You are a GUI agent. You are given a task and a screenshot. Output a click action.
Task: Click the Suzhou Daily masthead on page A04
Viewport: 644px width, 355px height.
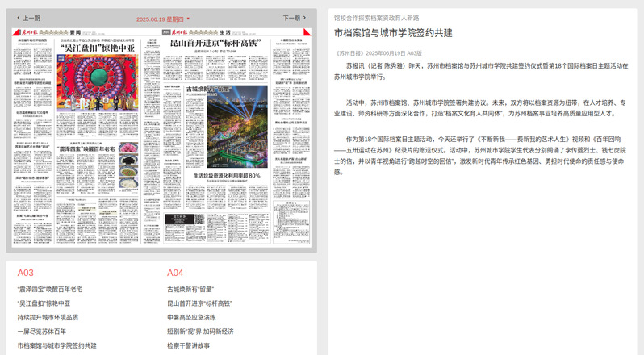(180, 31)
